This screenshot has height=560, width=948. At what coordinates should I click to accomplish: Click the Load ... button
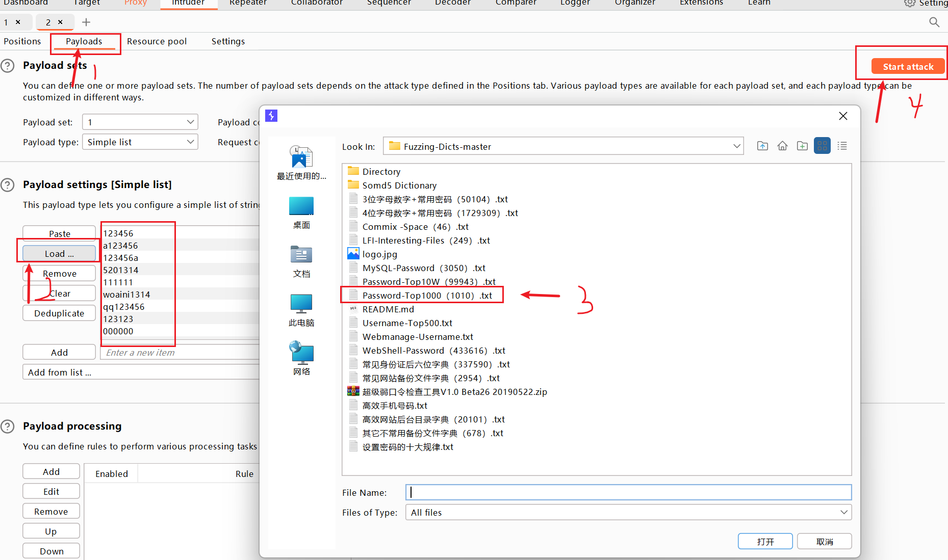pyautogui.click(x=59, y=254)
